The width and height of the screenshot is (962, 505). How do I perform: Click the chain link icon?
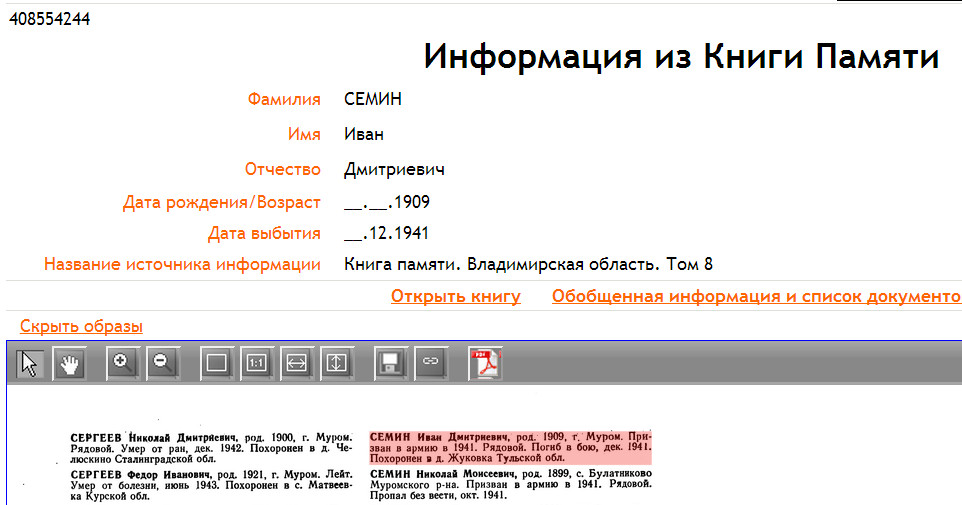(x=430, y=363)
